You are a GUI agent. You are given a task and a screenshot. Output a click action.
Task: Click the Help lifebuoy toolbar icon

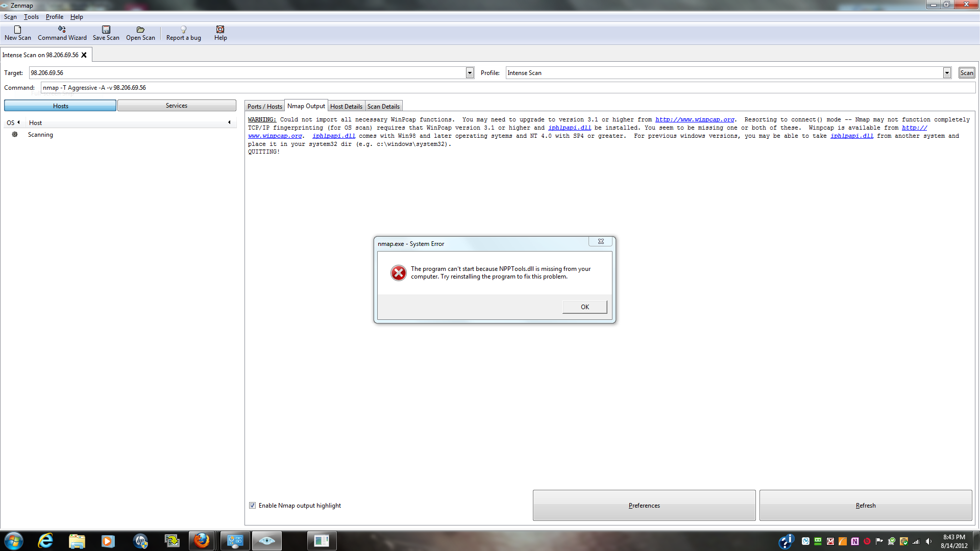[220, 30]
